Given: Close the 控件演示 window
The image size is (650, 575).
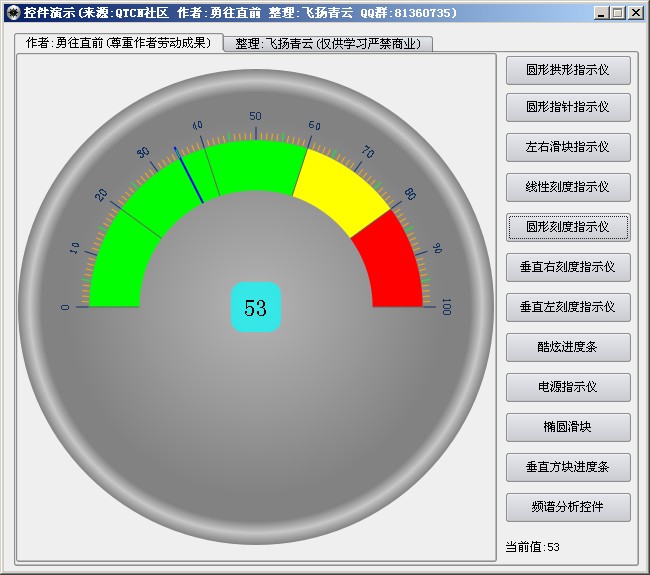Looking at the screenshot, I should [635, 13].
